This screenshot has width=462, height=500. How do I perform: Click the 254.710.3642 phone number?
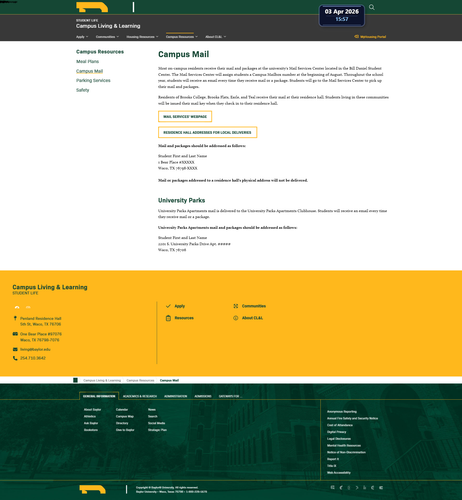pos(33,358)
